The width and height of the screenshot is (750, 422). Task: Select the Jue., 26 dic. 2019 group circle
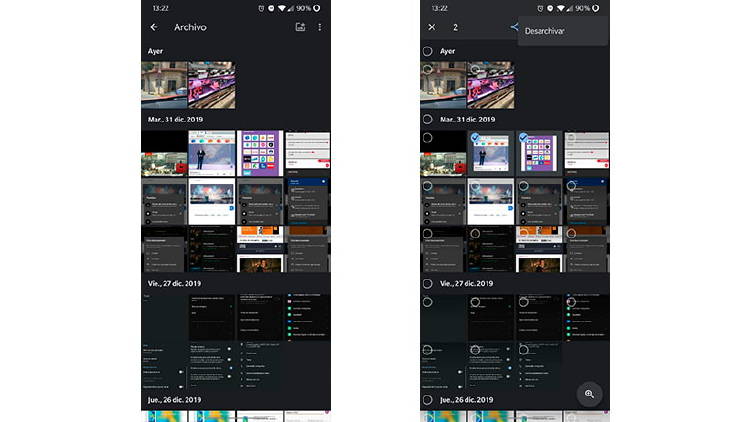point(427,400)
